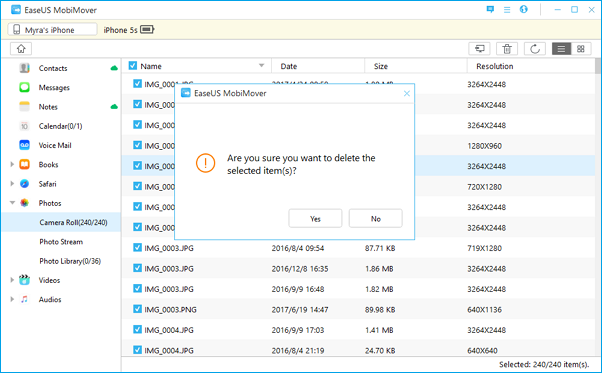Open the Myra's iPhone device selector
The height and width of the screenshot is (373, 602).
(x=52, y=30)
